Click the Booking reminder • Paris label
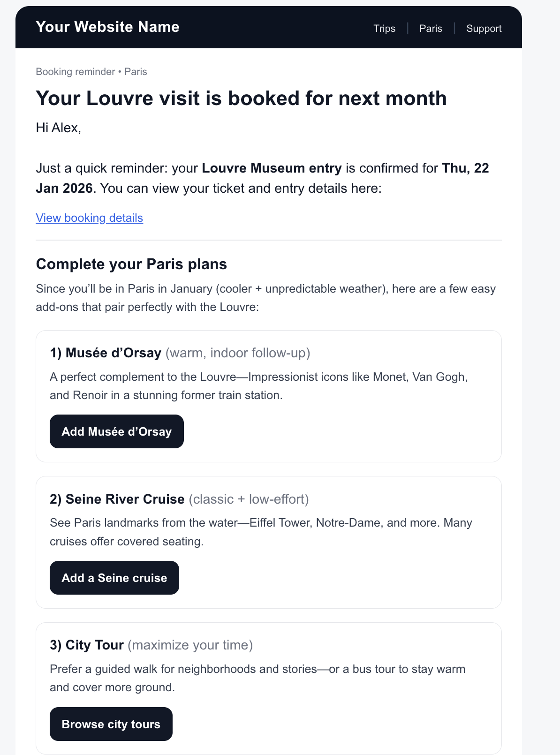Image resolution: width=560 pixels, height=755 pixels. pos(91,72)
